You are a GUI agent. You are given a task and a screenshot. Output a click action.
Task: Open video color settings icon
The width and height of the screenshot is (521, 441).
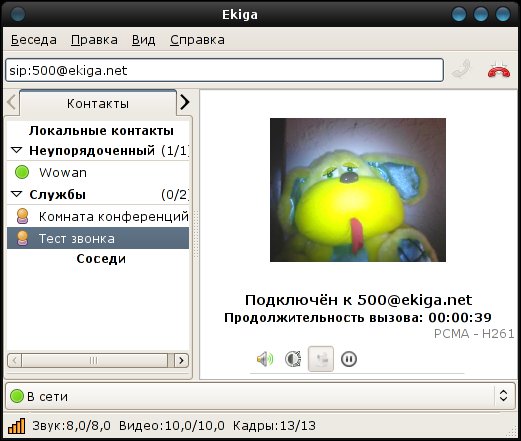pyautogui.click(x=293, y=359)
